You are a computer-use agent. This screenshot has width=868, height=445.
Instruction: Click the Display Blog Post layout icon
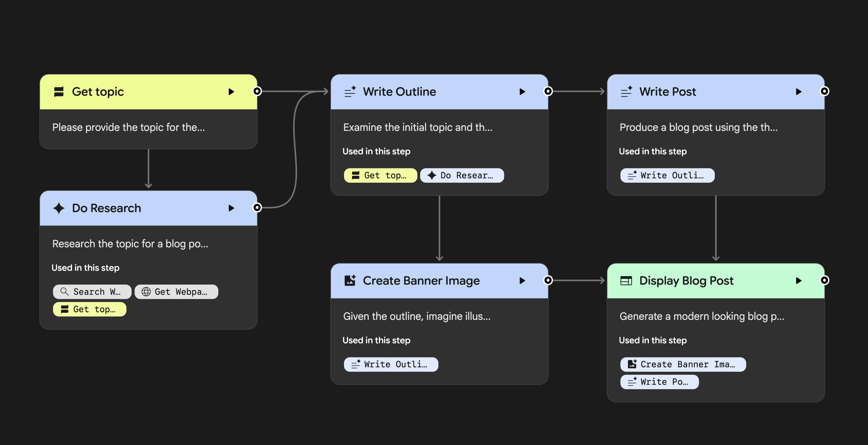coord(626,281)
